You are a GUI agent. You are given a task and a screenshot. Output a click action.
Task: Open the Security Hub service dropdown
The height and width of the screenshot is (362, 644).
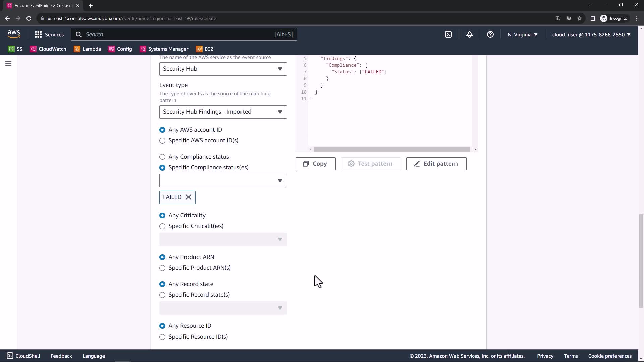(223, 69)
